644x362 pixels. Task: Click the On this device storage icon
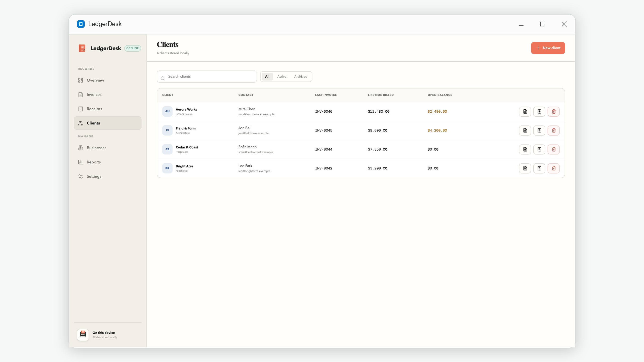83,335
